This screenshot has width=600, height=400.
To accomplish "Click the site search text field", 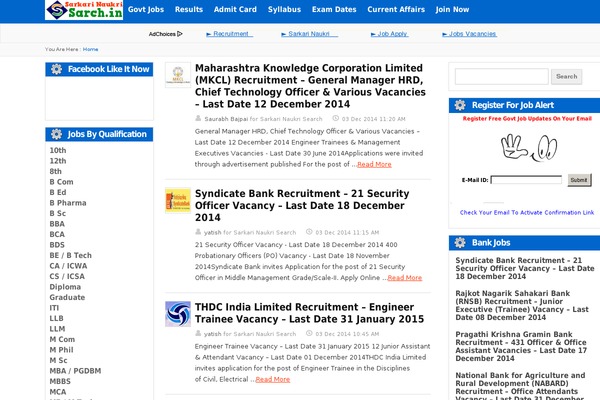I will (x=501, y=77).
